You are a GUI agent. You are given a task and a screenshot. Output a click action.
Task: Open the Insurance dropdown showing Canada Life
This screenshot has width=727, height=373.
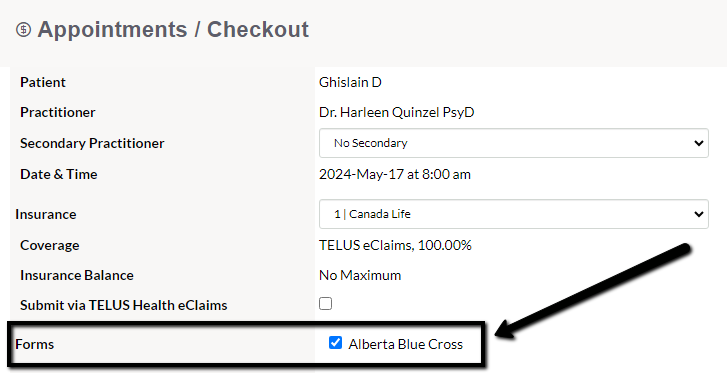[514, 214]
